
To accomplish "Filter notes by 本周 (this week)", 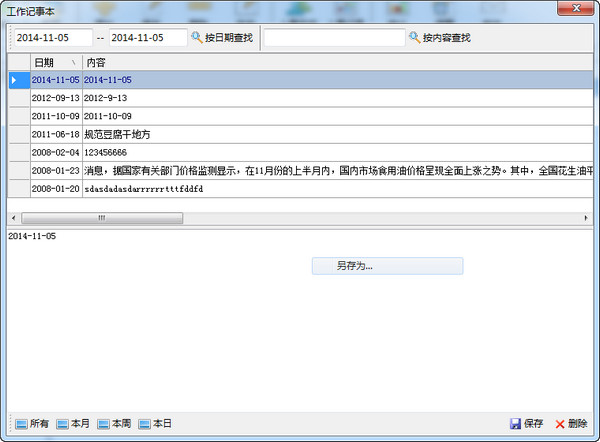I will point(113,424).
